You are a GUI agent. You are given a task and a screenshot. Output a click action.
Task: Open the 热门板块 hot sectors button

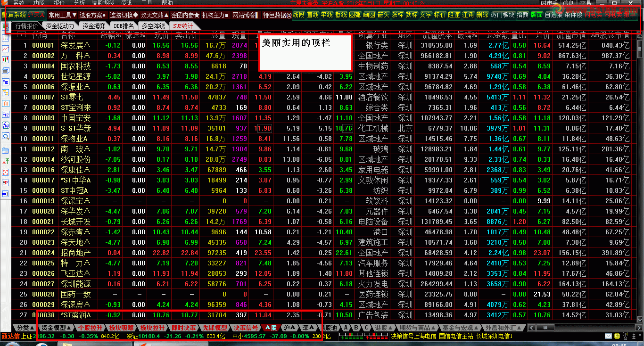502,15
